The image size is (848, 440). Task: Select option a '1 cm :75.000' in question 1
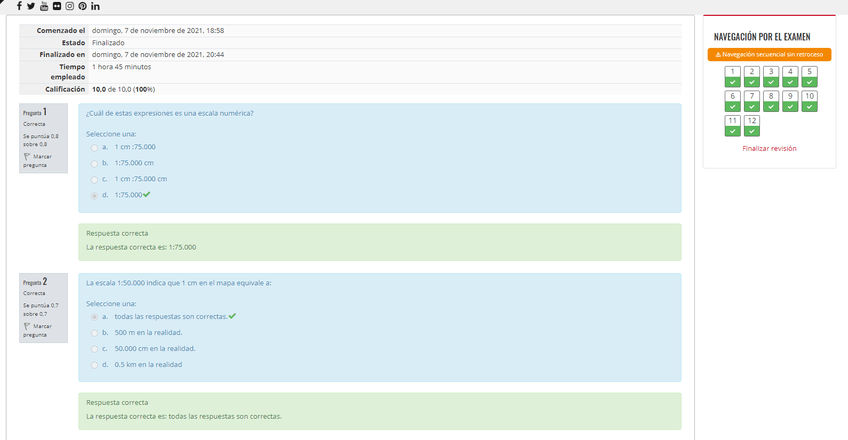coord(94,148)
